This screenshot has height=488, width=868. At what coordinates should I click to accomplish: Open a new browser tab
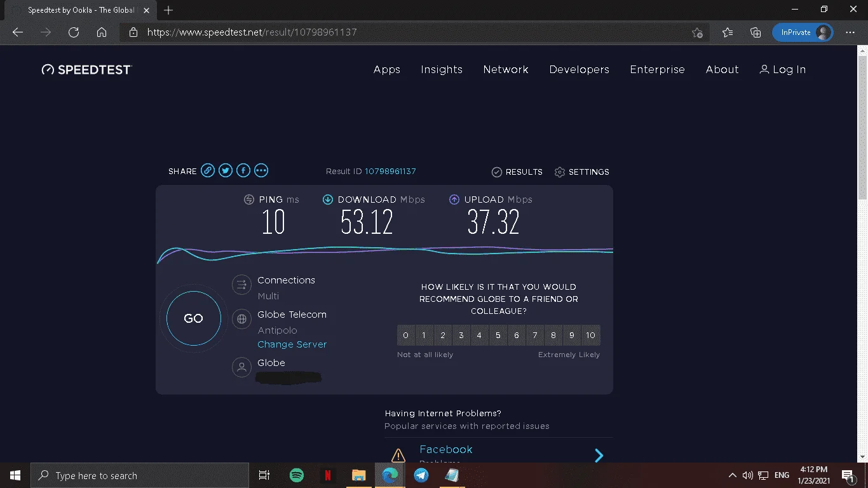pos(168,10)
